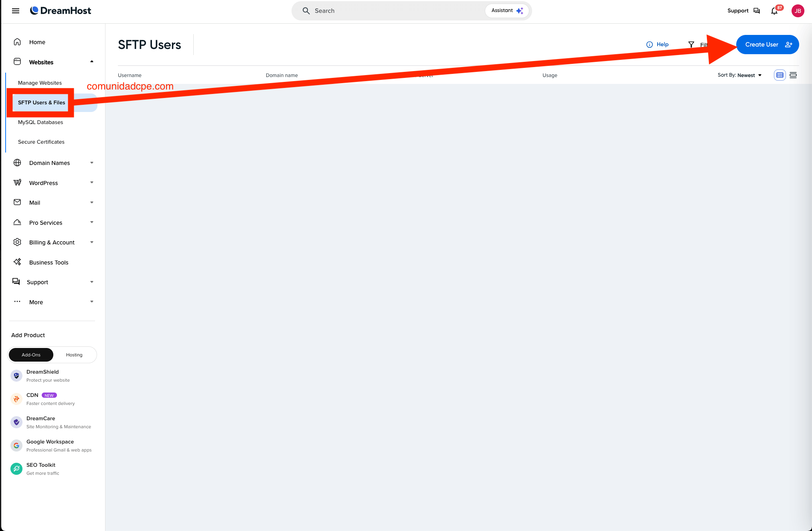Select the Hosting toggle option
The width and height of the screenshot is (812, 531).
pos(74,355)
